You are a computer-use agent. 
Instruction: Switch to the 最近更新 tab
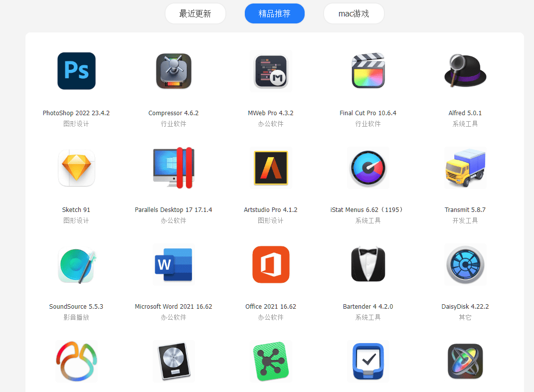[195, 13]
